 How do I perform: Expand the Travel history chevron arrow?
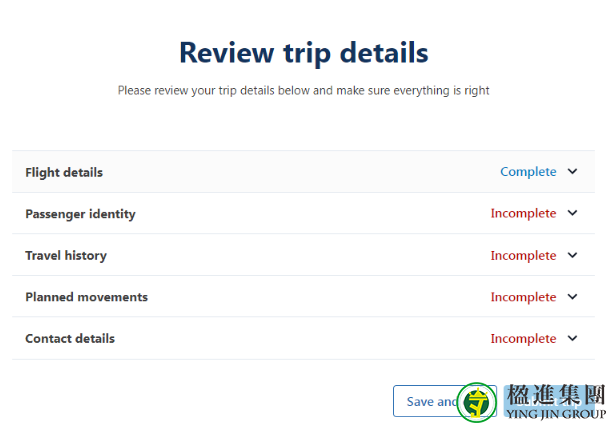coord(572,255)
